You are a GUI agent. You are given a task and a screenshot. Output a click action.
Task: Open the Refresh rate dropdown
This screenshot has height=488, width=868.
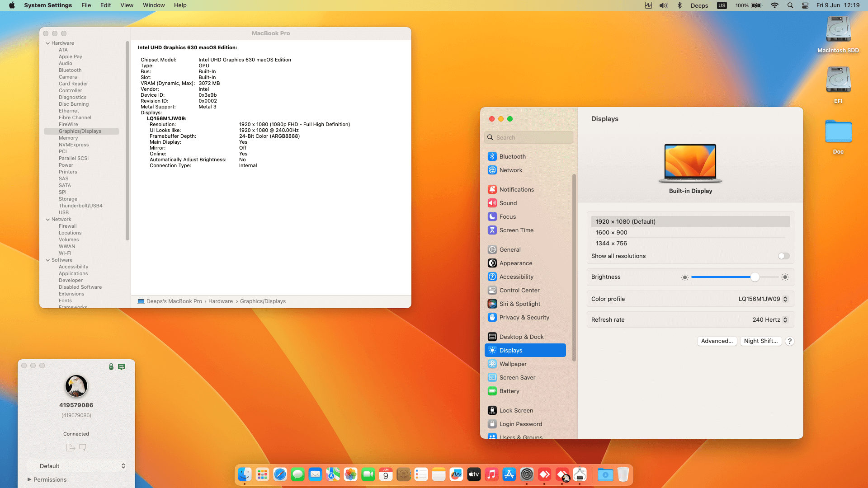click(770, 319)
